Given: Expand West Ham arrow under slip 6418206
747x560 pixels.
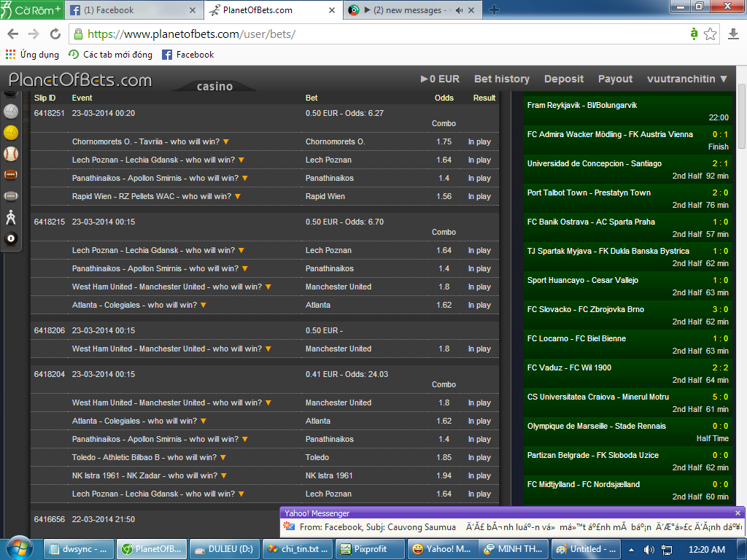Looking at the screenshot, I should (268, 349).
